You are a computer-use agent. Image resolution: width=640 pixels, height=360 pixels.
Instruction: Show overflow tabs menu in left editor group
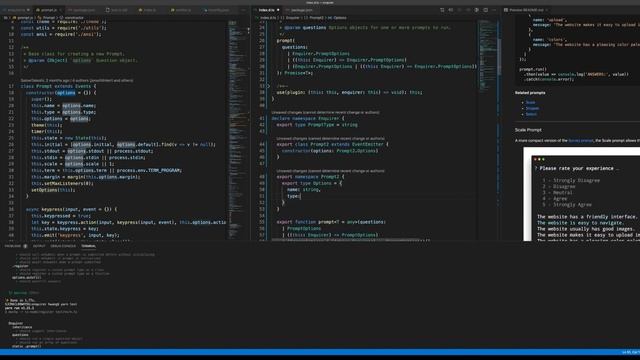coord(244,10)
